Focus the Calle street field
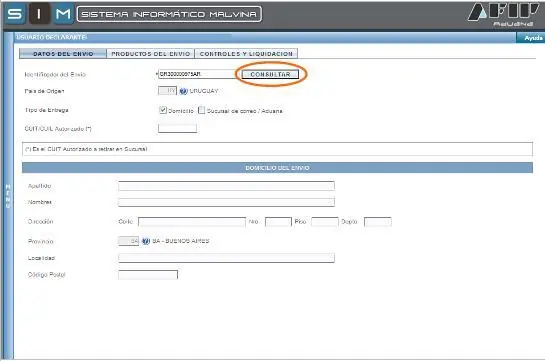This screenshot has width=545, height=361. 192,222
